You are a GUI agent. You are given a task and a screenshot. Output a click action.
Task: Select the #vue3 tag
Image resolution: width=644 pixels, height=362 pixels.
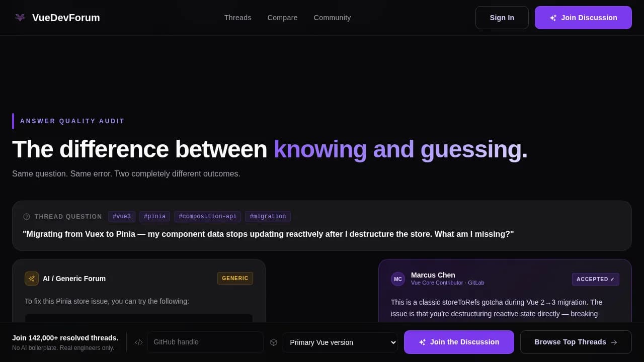click(122, 217)
